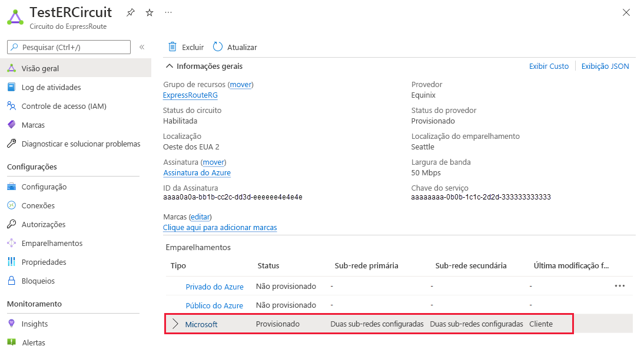Click the Excluir trash icon

172,47
